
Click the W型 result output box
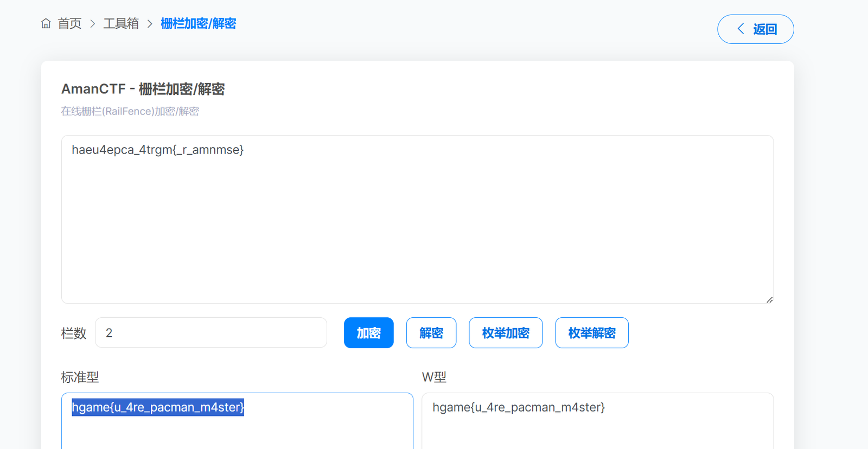pyautogui.click(x=597, y=421)
